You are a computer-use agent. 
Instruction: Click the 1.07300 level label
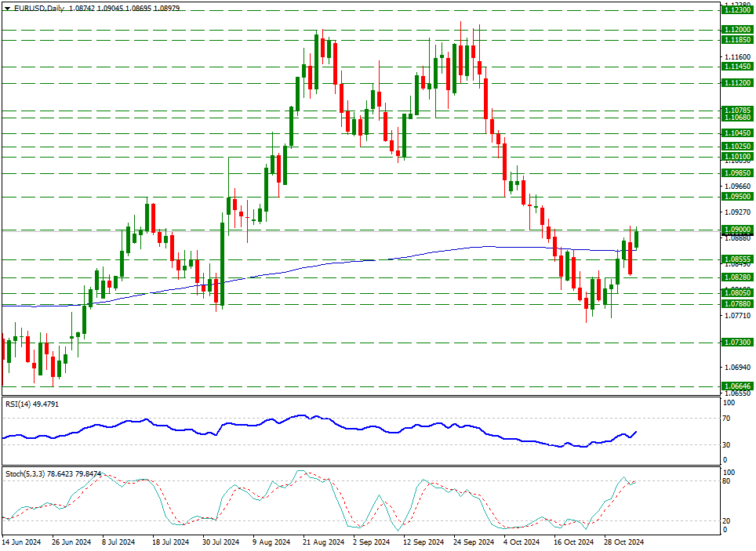coord(738,343)
